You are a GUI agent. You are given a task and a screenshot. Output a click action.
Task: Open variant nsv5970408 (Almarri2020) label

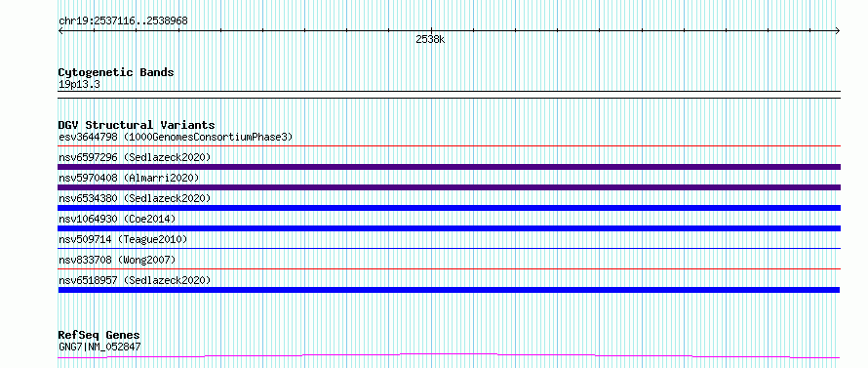pyautogui.click(x=129, y=178)
